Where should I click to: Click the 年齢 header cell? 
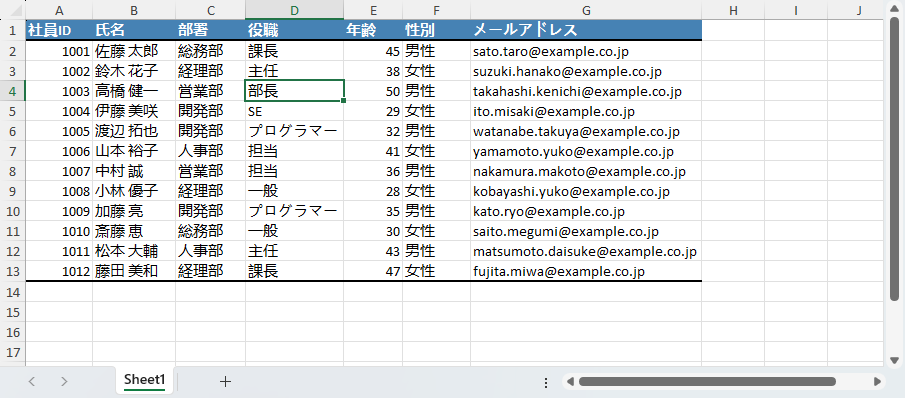373,30
